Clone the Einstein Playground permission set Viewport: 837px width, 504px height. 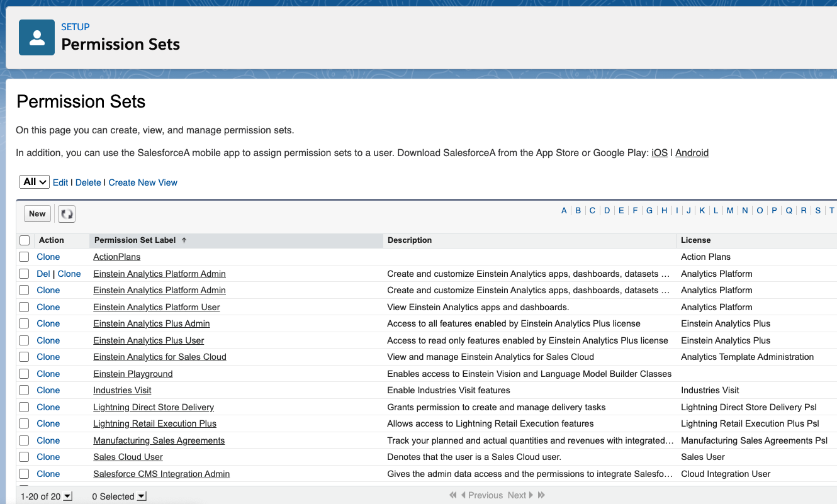48,374
